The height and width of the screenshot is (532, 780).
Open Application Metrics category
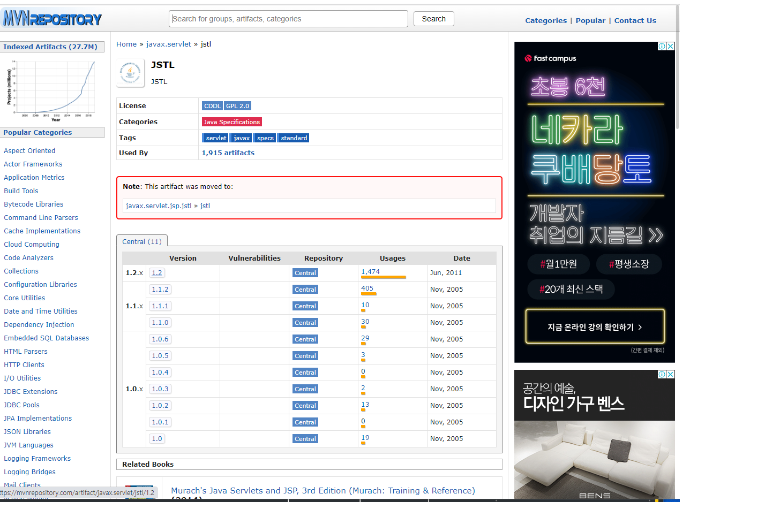34,178
